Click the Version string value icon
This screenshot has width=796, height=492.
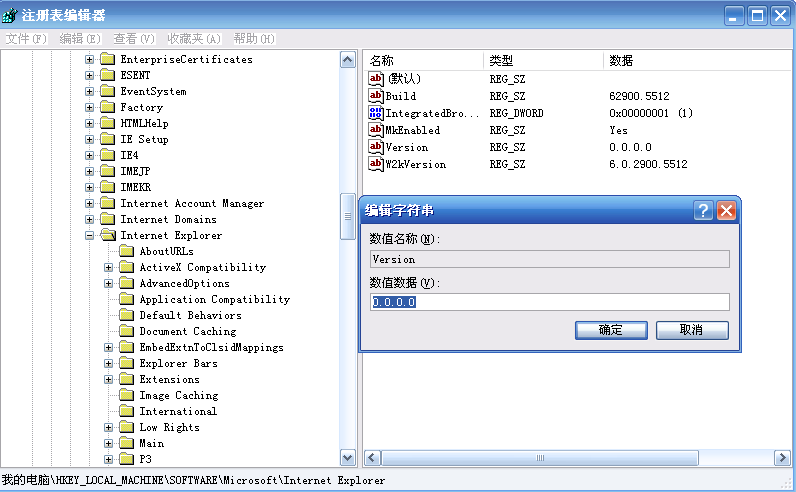click(x=376, y=147)
